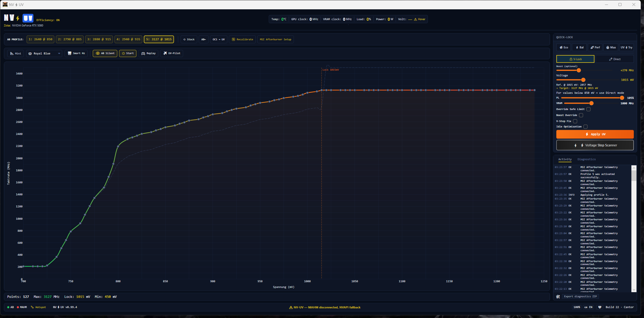Click the OCS → UV button
The image size is (644, 318).
[219, 39]
